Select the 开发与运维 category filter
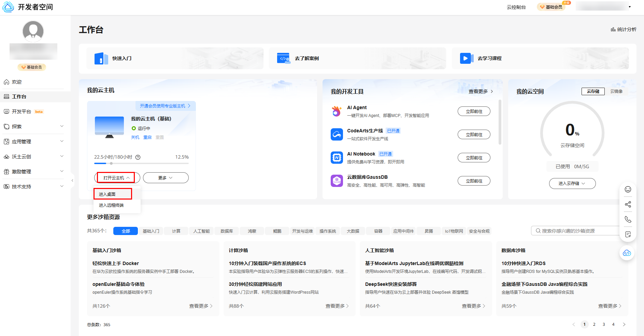Viewport: 644px width, 336px height. [302, 231]
